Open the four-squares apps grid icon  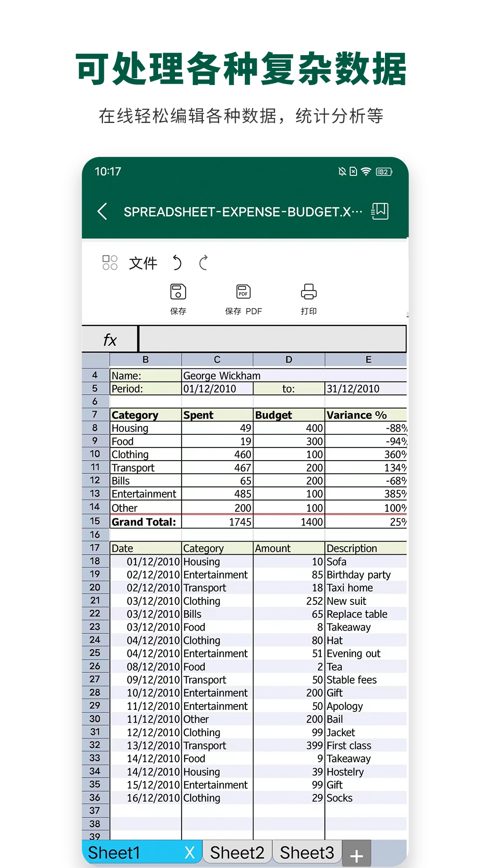pyautogui.click(x=110, y=263)
